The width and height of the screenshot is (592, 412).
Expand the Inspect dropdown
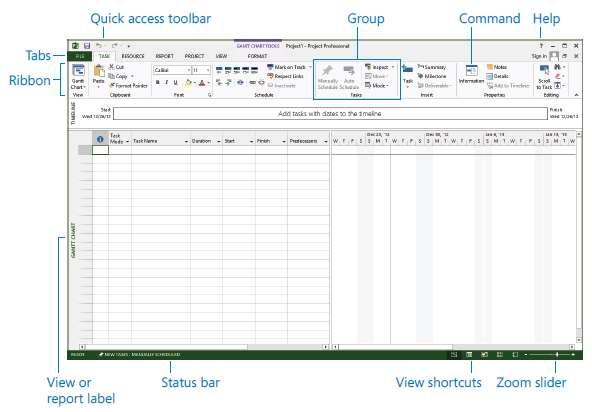[393, 67]
